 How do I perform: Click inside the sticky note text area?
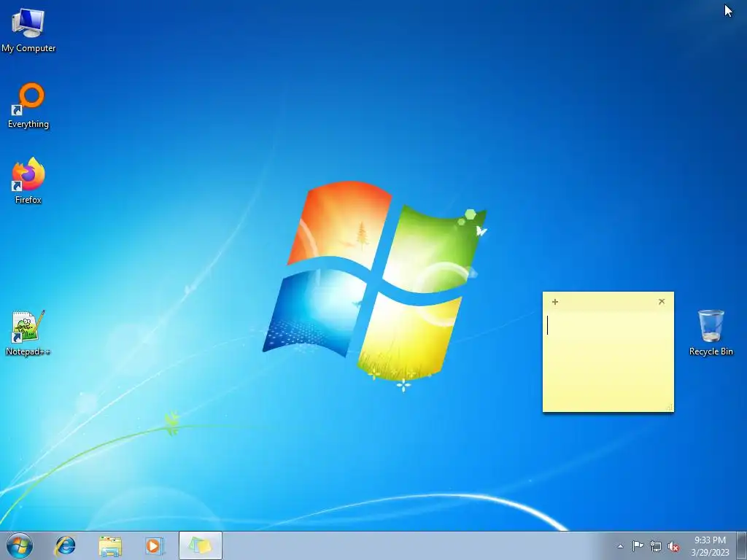tap(608, 361)
